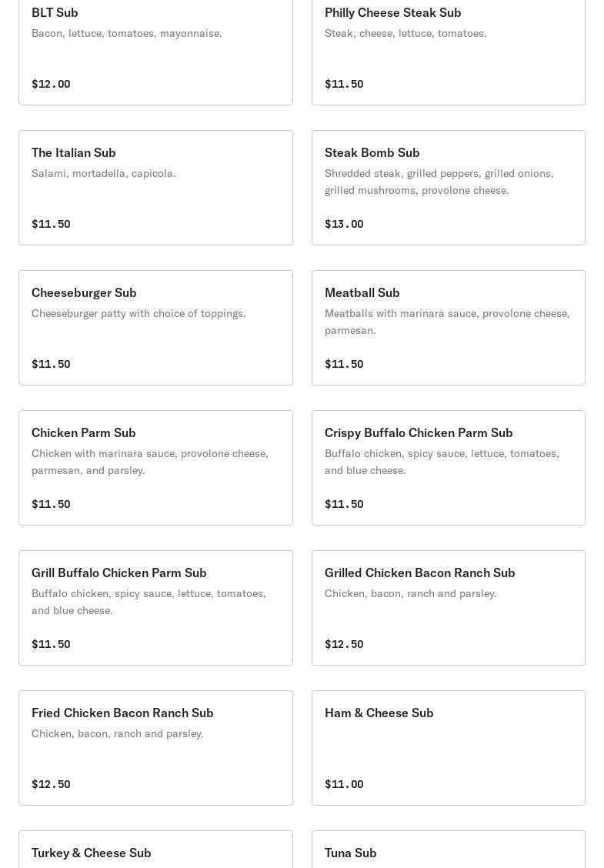Open Grilled Chicken Bacon Ranch Sub
The height and width of the screenshot is (868, 604).
pos(449,608)
